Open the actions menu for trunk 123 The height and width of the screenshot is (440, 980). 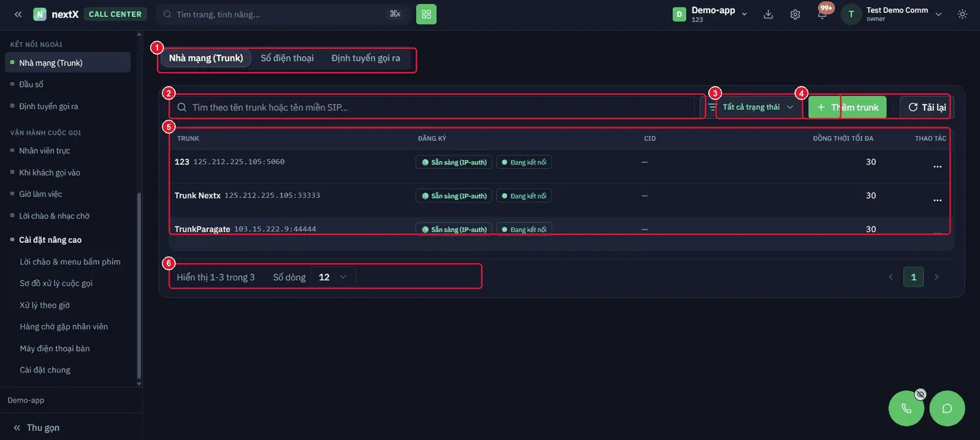[x=938, y=166]
